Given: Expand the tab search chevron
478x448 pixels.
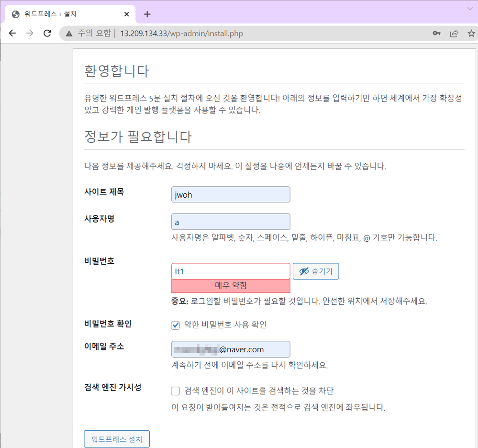Looking at the screenshot, I should (470, 9).
